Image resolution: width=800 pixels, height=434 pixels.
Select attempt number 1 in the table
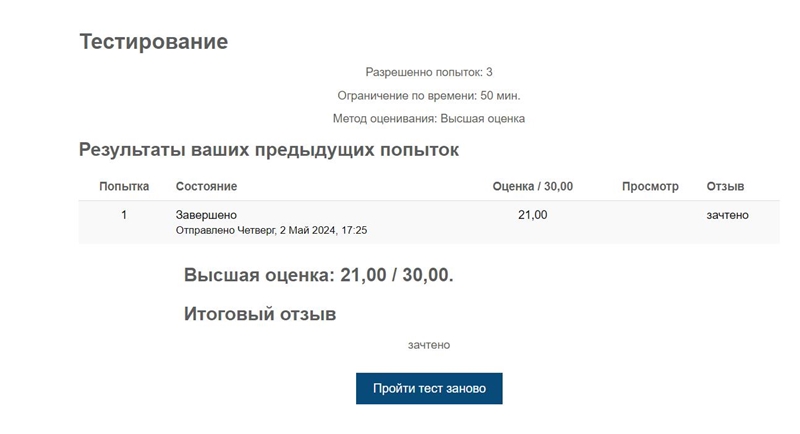124,215
